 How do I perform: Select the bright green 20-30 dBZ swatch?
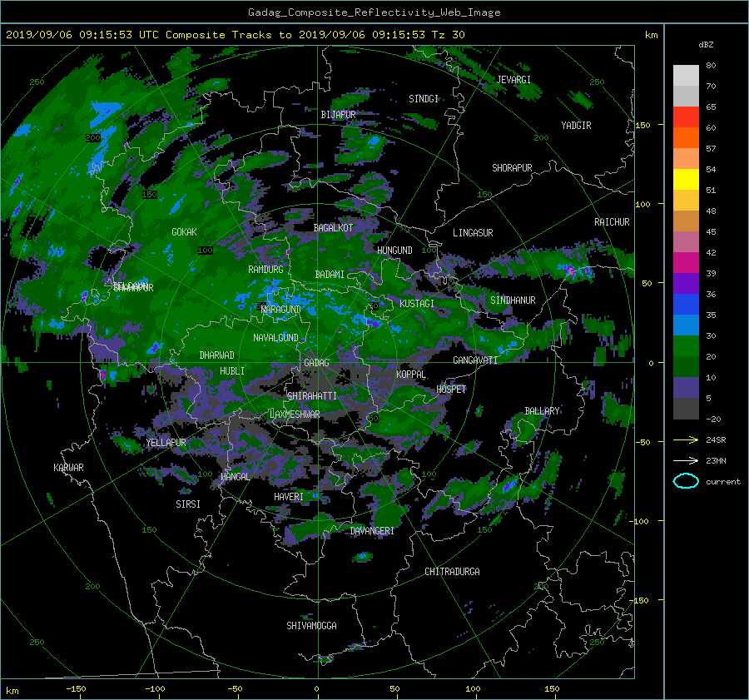(x=686, y=346)
